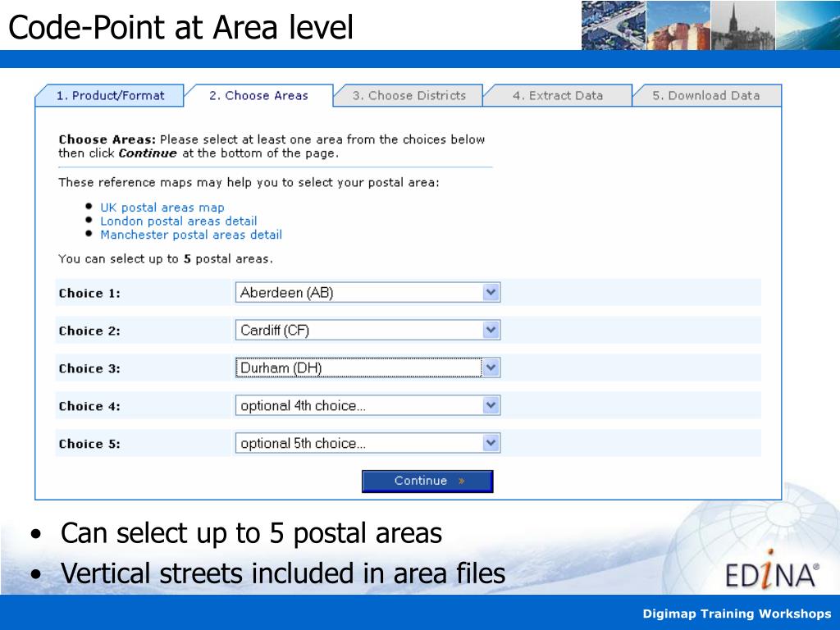Open the 1. Product/Format tab
This screenshot has height=630, width=840.
tap(110, 96)
